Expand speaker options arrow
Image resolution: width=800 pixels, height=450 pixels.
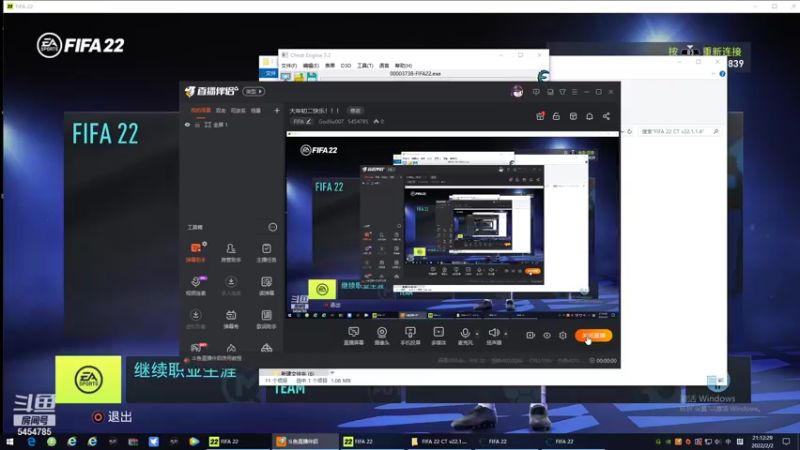506,334
